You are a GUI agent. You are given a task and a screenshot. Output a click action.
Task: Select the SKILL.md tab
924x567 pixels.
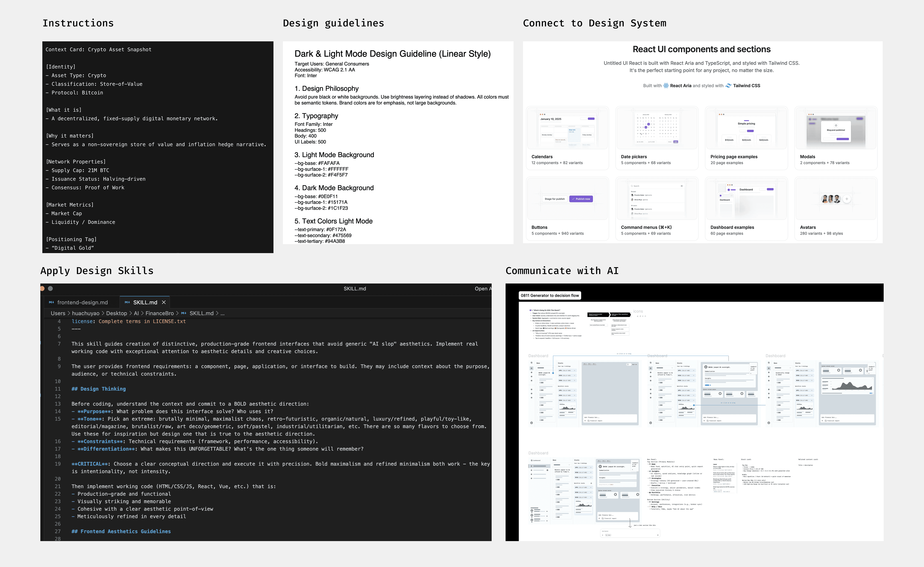pyautogui.click(x=145, y=302)
